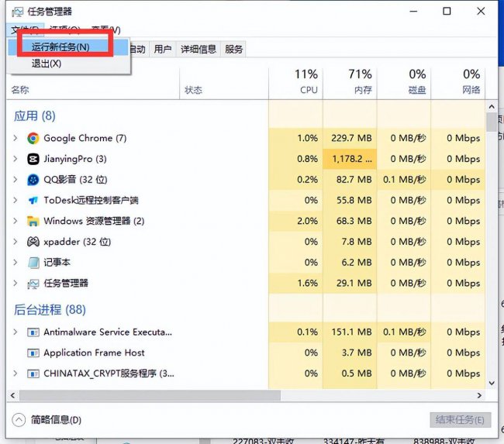The width and height of the screenshot is (504, 444).
Task: Select the 后台进程 (88) group heading
Action: [x=50, y=310]
